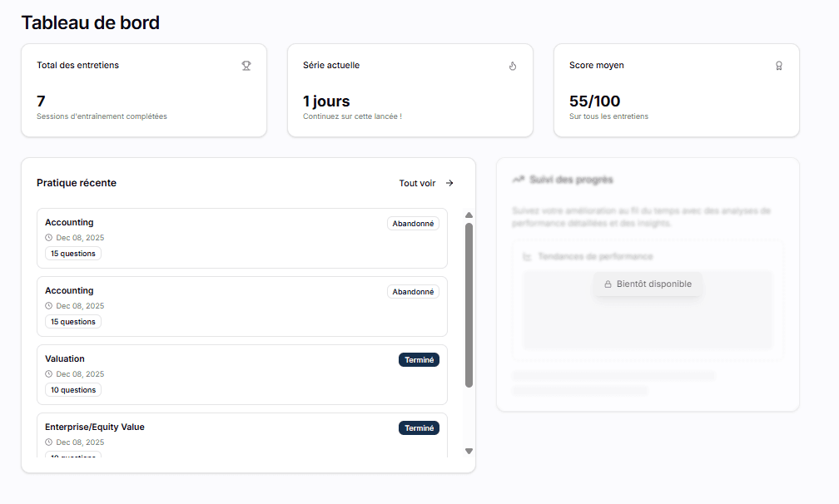Click the practice list scrollbar thumb
Viewport: 839px width, 504px height.
(469, 304)
